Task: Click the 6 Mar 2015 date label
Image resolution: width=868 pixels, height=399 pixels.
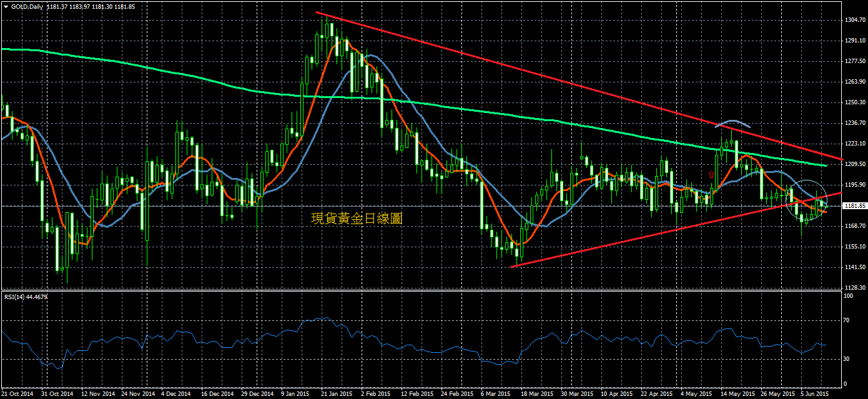Action: pos(495,394)
